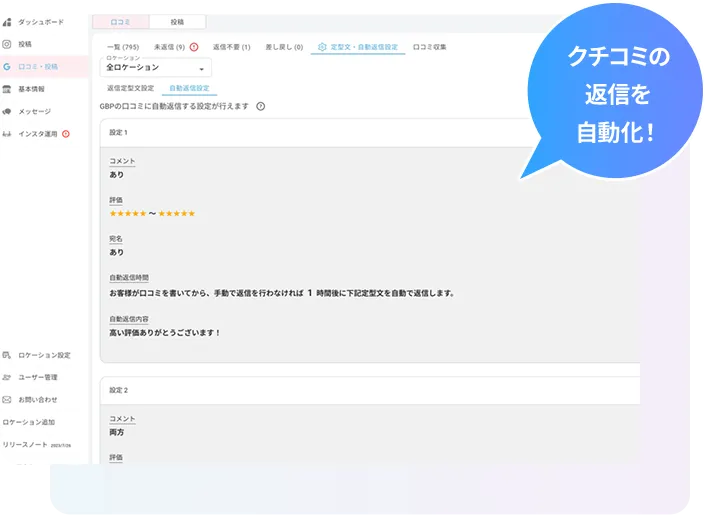Switch to the 投稿 top tab
The width and height of the screenshot is (706, 515).
177,22
